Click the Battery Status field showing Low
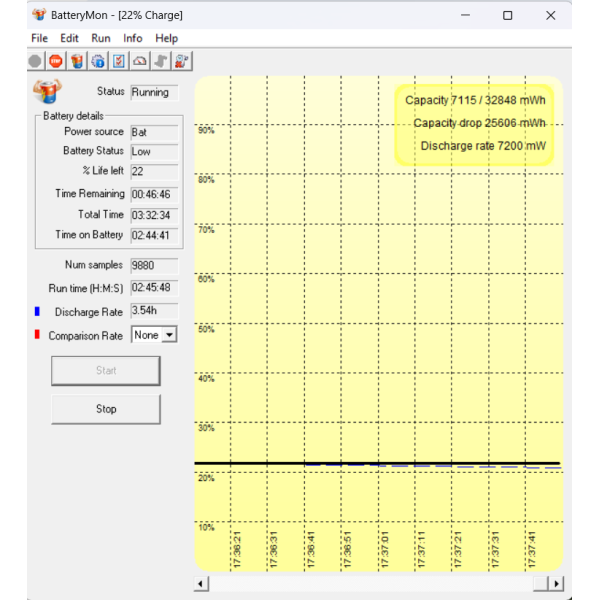 154,152
